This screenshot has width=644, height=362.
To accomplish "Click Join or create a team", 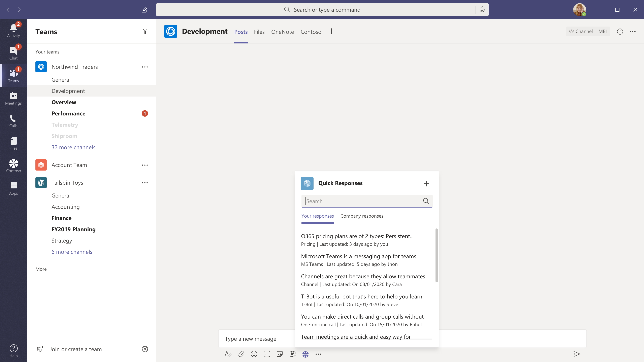I will click(x=75, y=349).
